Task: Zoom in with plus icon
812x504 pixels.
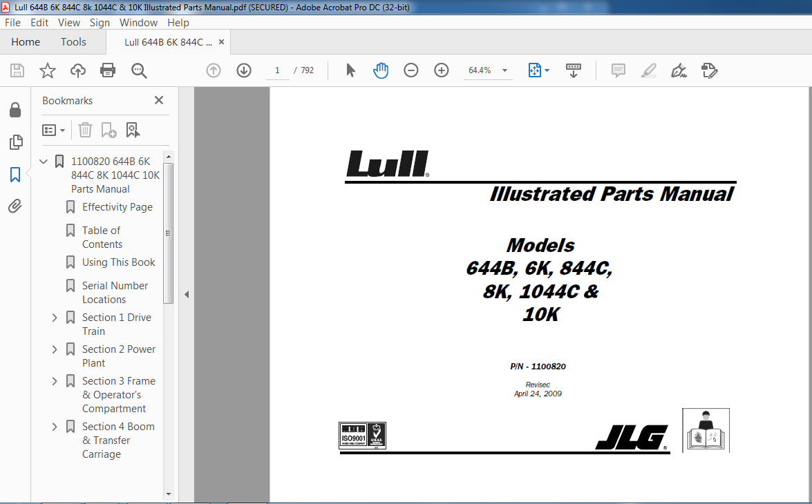Action: 441,70
